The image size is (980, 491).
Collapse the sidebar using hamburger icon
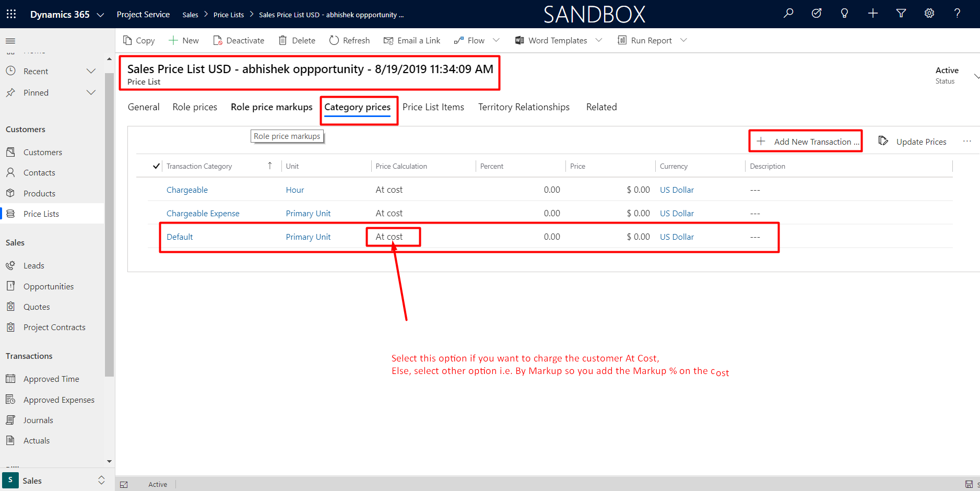[10, 41]
